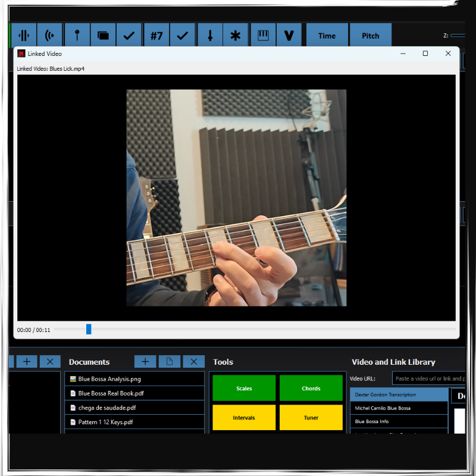
Task: Toggle the Intervals tool
Action: tap(243, 417)
